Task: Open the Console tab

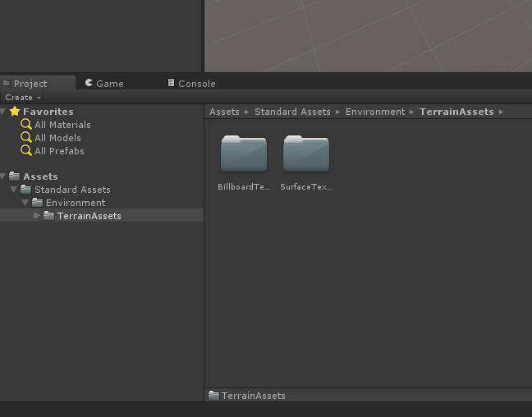Action: point(191,84)
